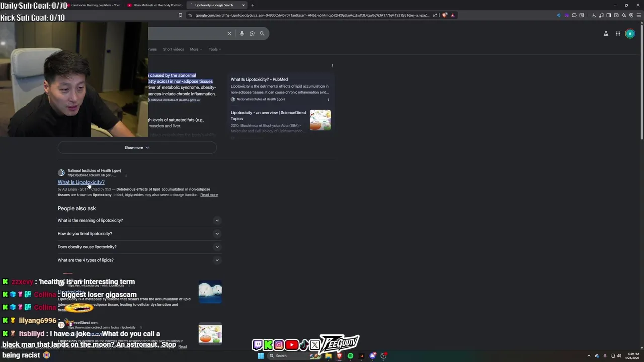644x362 pixels.
Task: Click the Brave browser taskbar icon
Action: 339,356
